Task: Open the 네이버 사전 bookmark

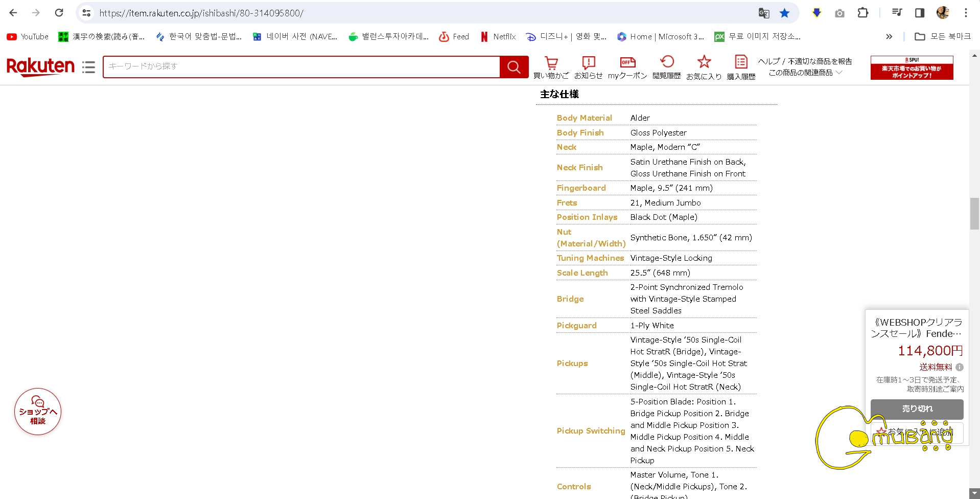Action: coord(295,37)
